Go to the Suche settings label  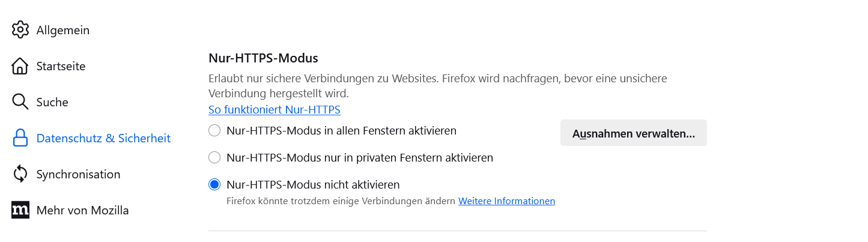point(52,102)
